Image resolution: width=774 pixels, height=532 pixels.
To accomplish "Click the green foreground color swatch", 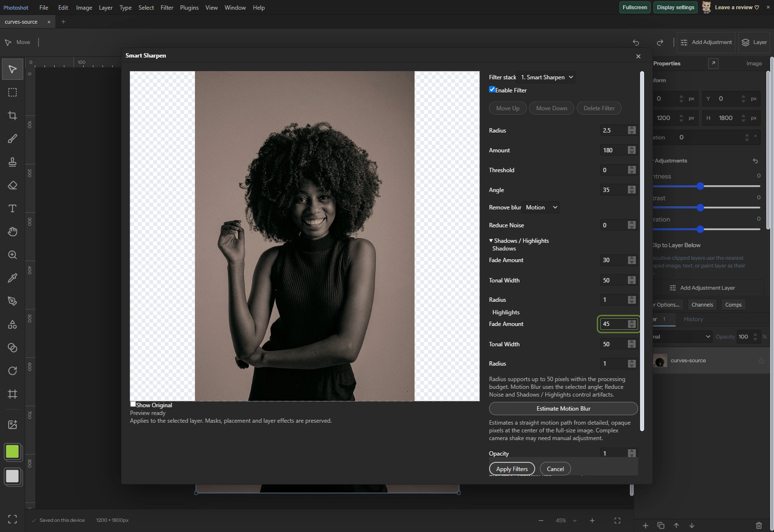I will coord(12,452).
